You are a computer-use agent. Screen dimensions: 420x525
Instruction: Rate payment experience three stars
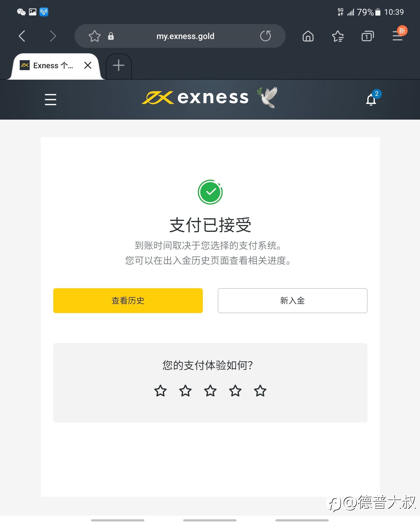210,391
